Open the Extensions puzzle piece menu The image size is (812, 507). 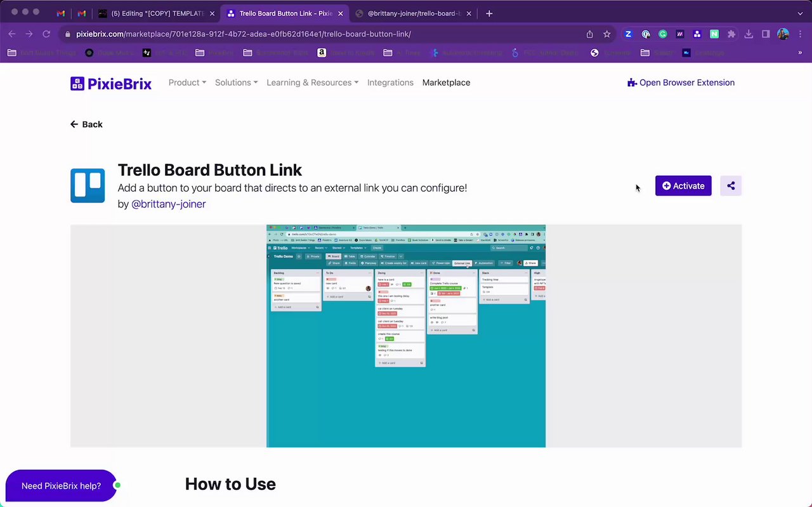[x=731, y=34]
